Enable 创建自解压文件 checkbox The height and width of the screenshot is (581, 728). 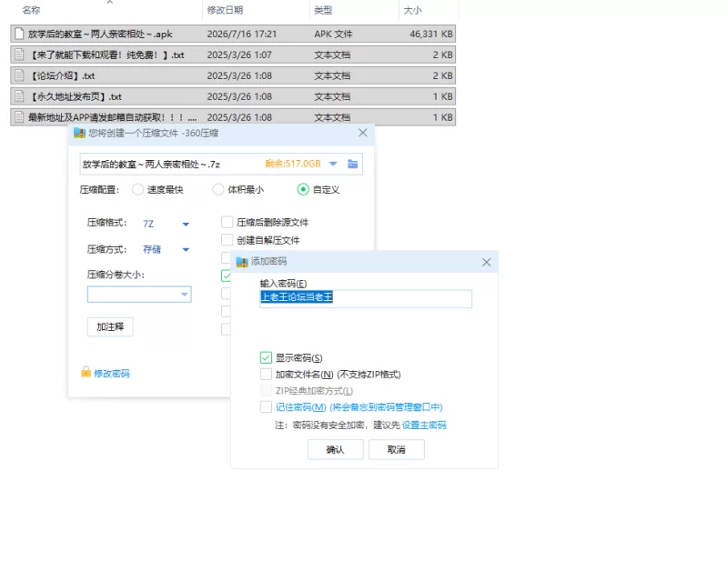(x=227, y=240)
